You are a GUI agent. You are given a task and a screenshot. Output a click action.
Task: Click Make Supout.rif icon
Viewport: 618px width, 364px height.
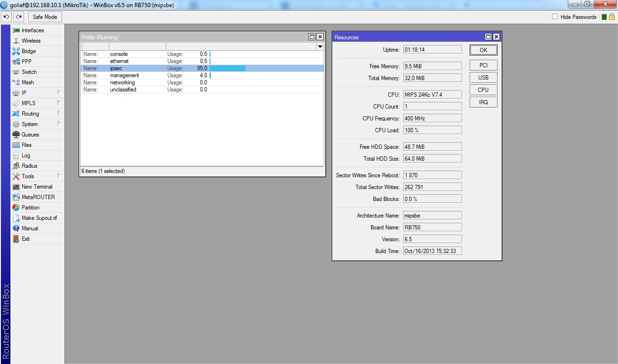(x=16, y=218)
